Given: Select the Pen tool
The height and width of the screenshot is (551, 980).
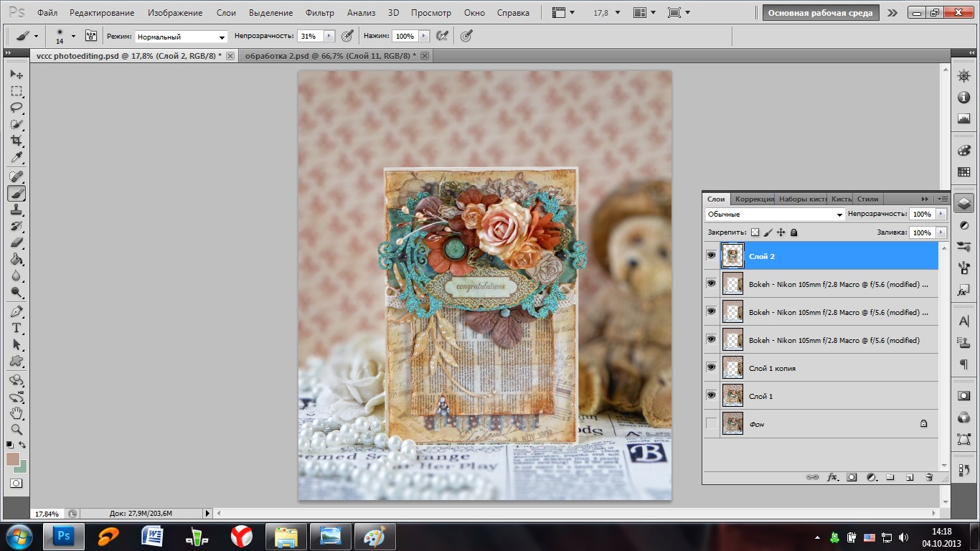Looking at the screenshot, I should [16, 311].
